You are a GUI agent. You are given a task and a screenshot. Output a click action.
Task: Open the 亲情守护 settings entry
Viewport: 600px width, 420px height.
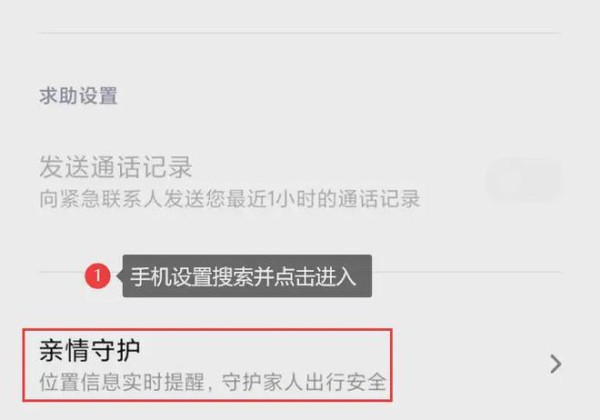(x=300, y=365)
